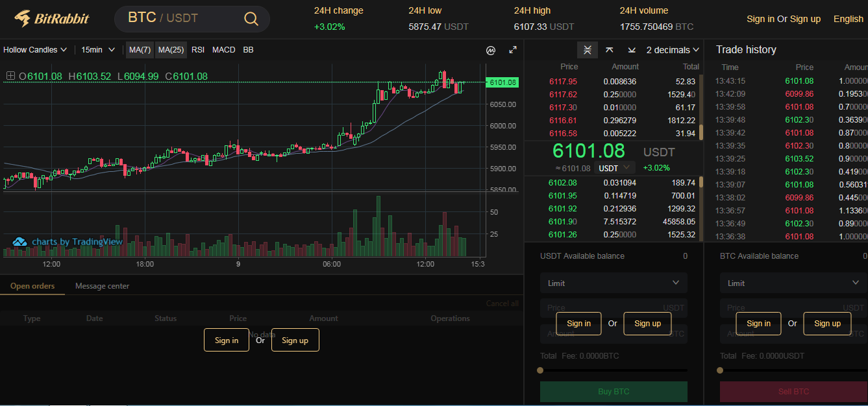Click the BitRabbit logo

pyautogui.click(x=52, y=19)
